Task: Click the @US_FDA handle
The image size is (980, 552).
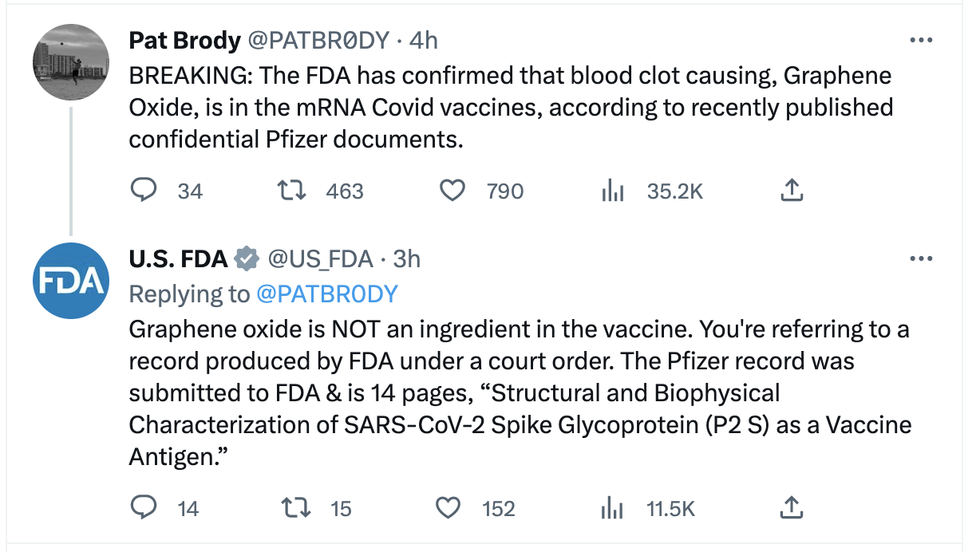Action: (322, 258)
